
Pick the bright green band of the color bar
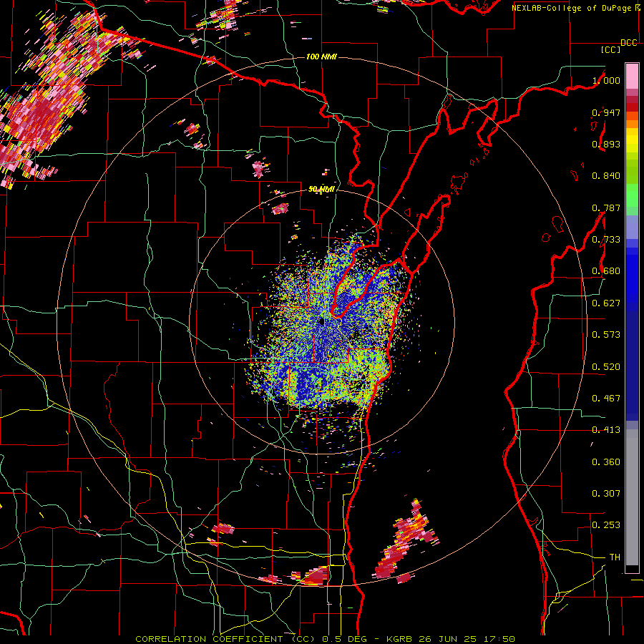(632, 195)
